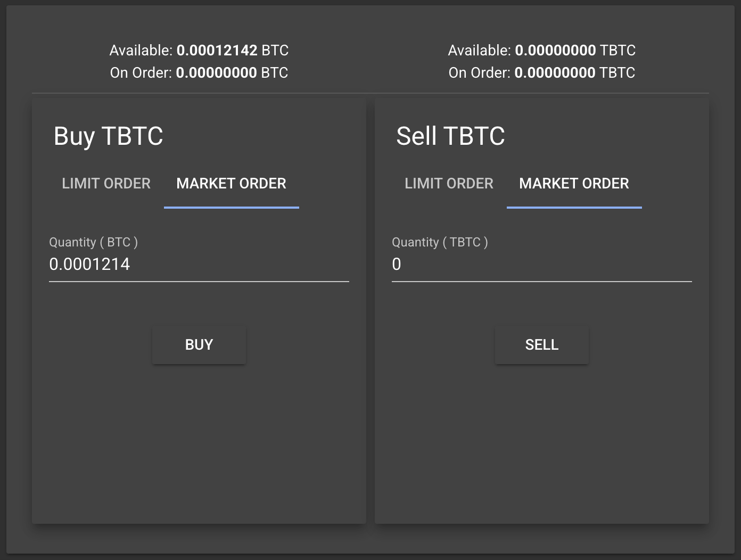This screenshot has height=560, width=741.
Task: Open Limit Order tab under Sell TBTC
Action: click(x=449, y=184)
